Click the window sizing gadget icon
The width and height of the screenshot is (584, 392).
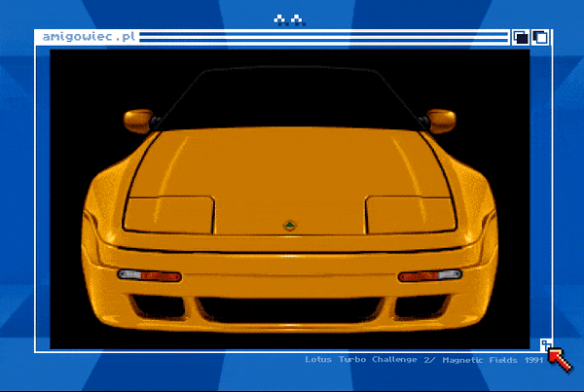(x=546, y=345)
